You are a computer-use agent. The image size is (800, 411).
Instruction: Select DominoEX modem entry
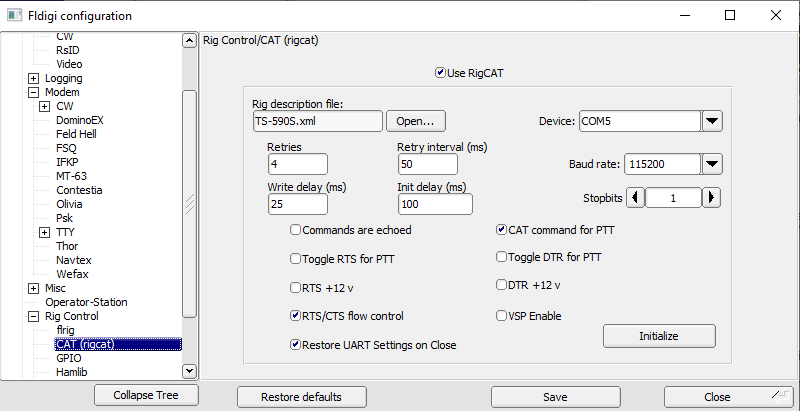pyautogui.click(x=80, y=120)
